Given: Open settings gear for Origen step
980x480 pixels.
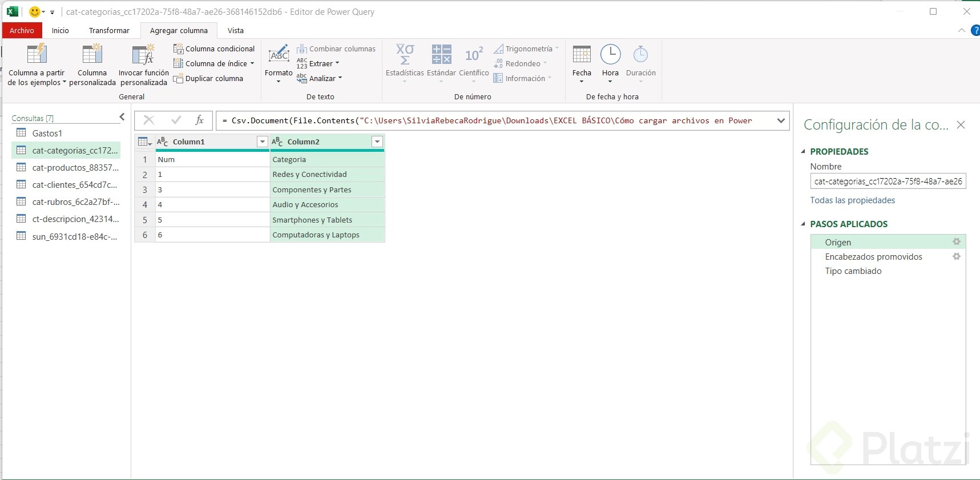Looking at the screenshot, I should tap(957, 242).
